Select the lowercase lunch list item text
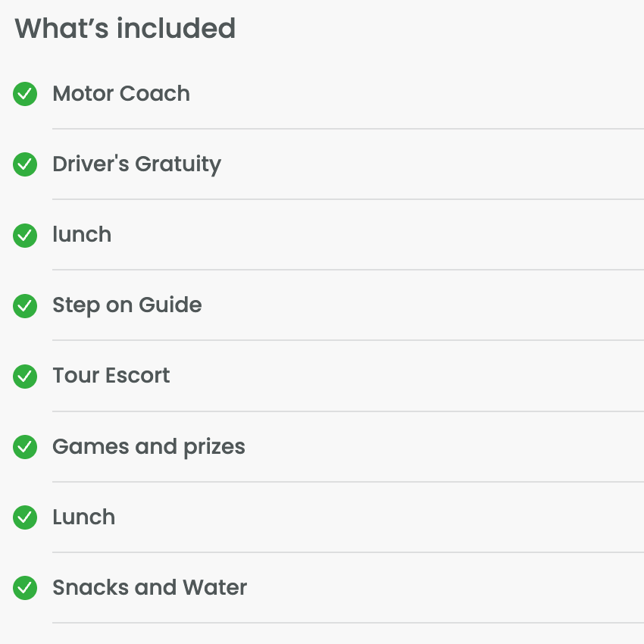Screen dimensions: 644x644 [82, 235]
